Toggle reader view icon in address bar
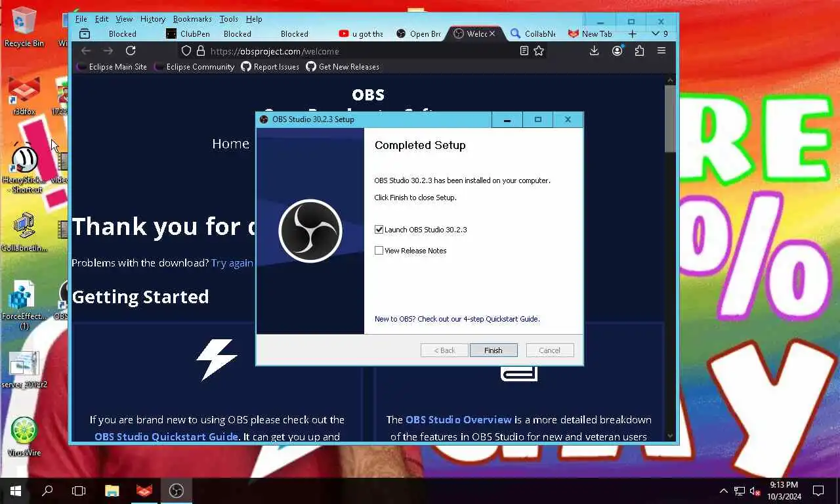 [524, 51]
